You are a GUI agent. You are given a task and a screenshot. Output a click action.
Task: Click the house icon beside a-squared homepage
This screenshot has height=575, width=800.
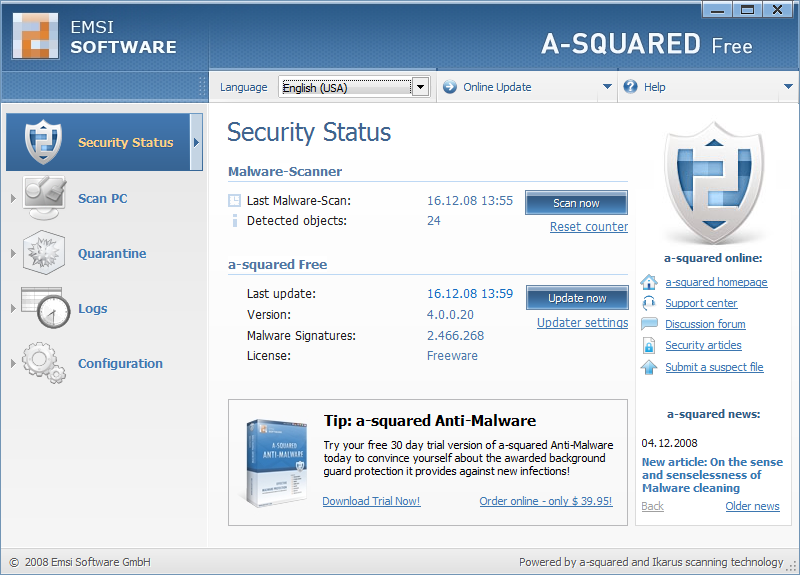649,282
